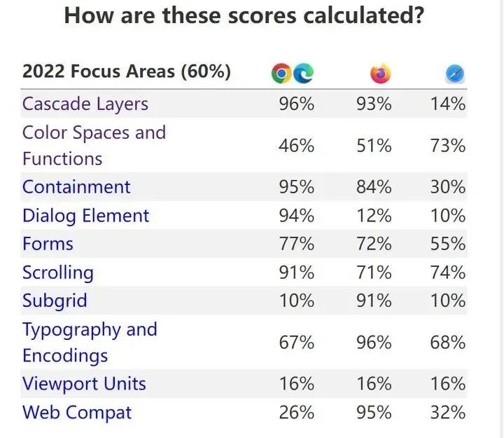Viewport: 504px width, 438px height.
Task: Click the Chrome browser icon
Action: click(281, 73)
